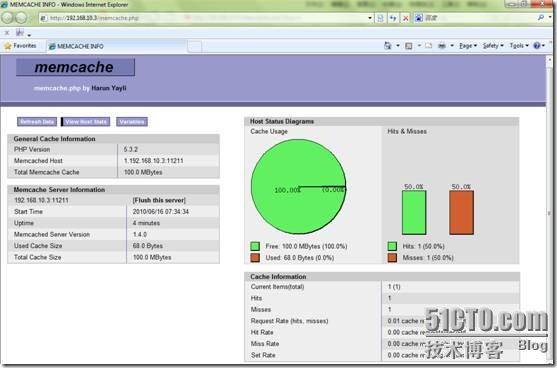Click the View Host Stats button
Screen dimensions: 557x368
86,122
